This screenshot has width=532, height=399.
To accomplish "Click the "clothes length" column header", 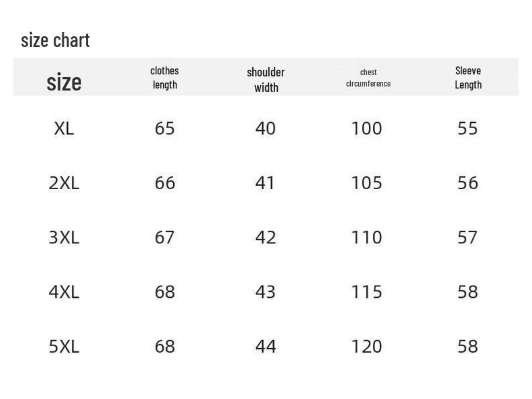I will tap(164, 77).
